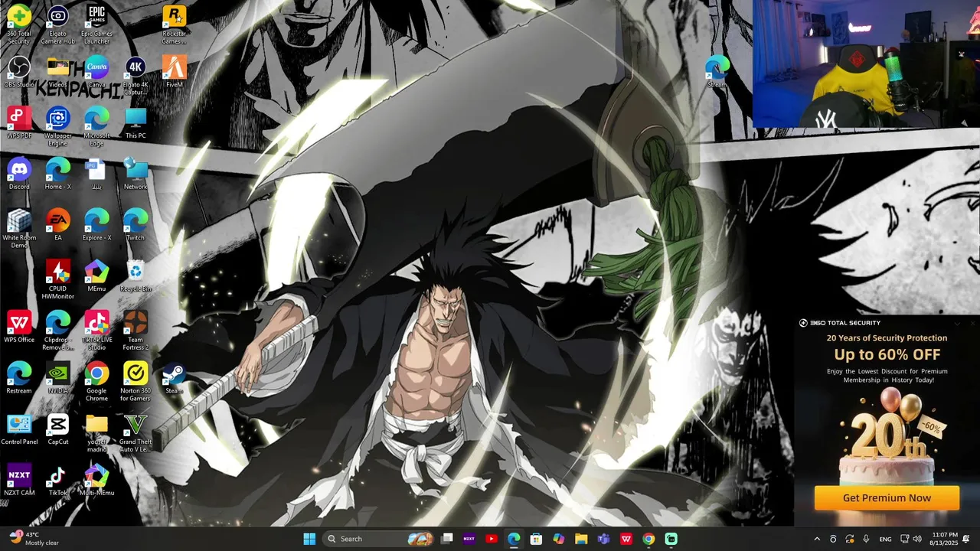Select the White Room Demo desktop icon
The image size is (980, 551).
tap(19, 229)
